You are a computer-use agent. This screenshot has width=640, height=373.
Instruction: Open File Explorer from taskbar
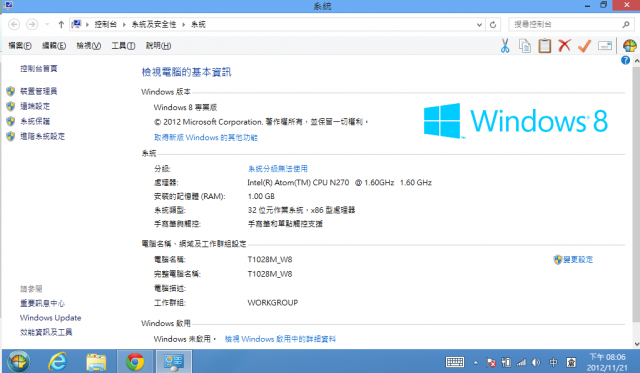pos(96,362)
